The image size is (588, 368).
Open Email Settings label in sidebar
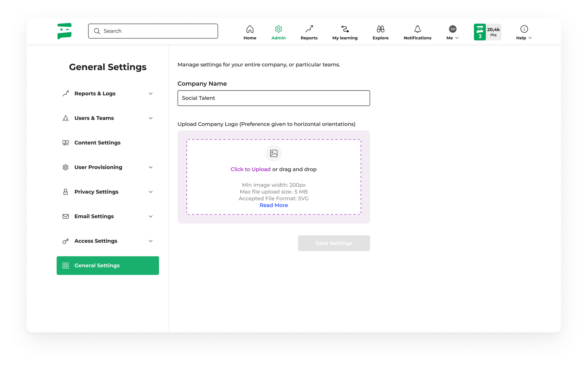(x=94, y=217)
